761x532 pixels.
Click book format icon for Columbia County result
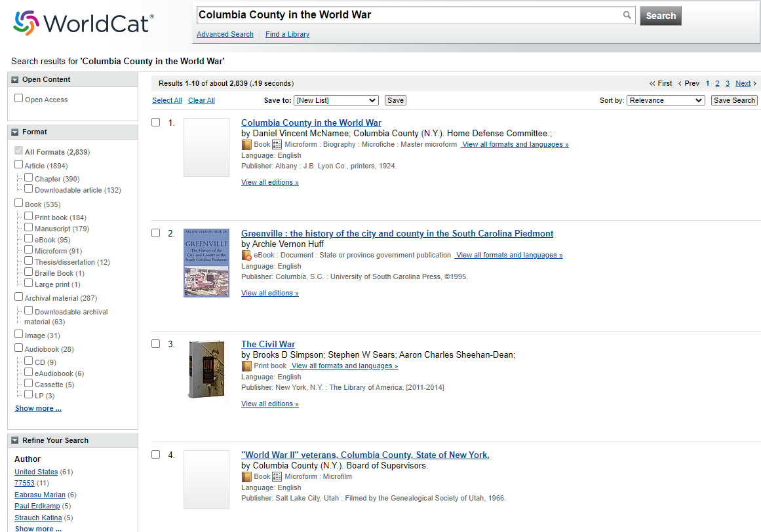pyautogui.click(x=246, y=145)
